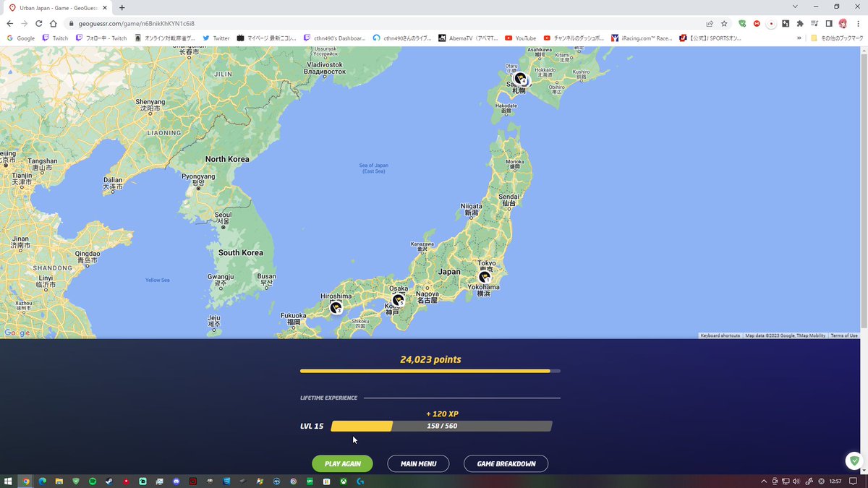Open Chrome three-dot menu

pos(857,23)
